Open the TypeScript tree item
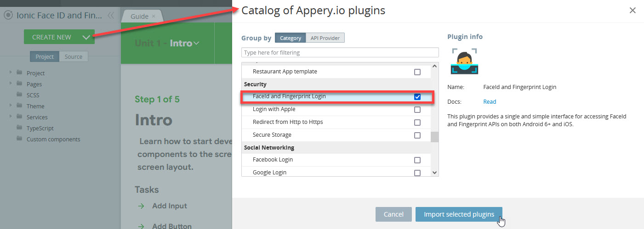 [40, 128]
